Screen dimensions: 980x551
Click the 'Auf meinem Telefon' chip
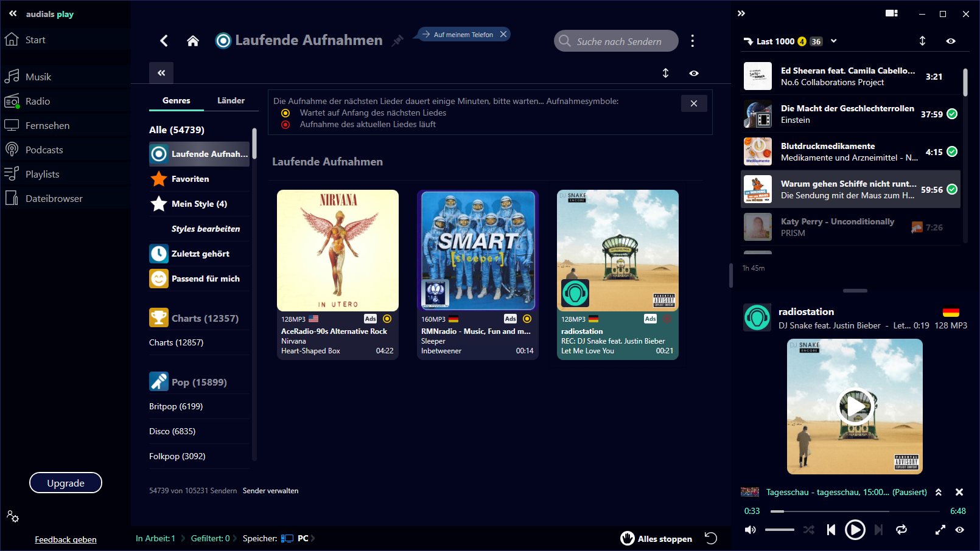463,35
